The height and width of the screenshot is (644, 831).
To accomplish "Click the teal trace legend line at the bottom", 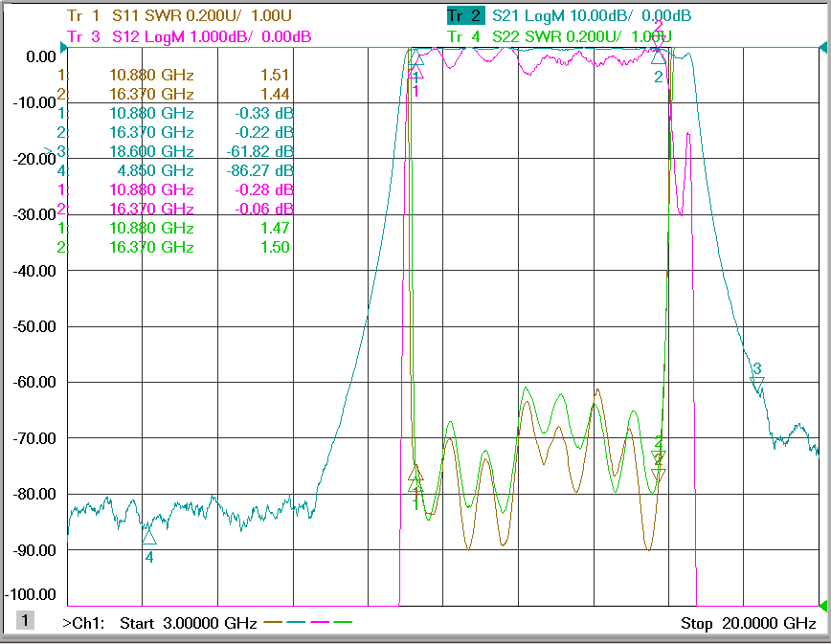I will point(296,622).
